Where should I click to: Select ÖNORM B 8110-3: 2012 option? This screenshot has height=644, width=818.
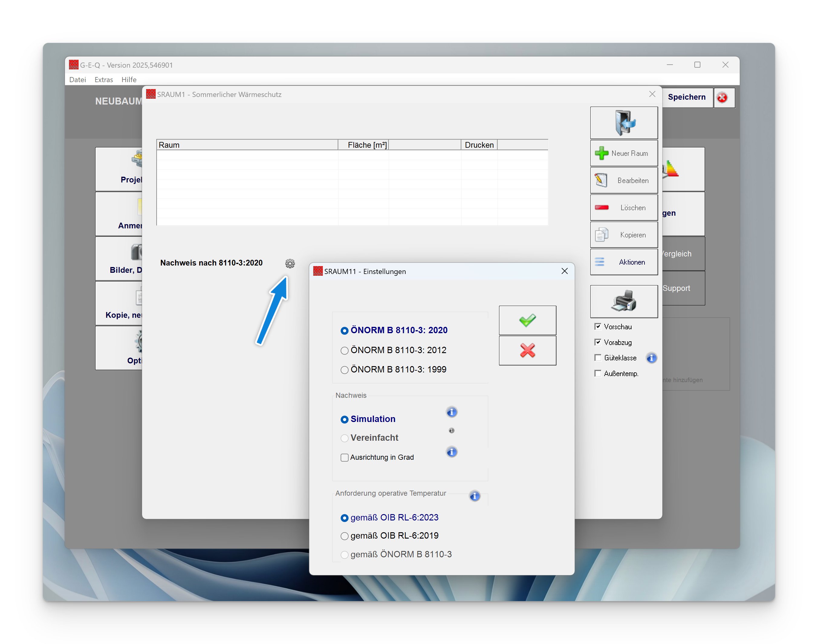tap(344, 350)
